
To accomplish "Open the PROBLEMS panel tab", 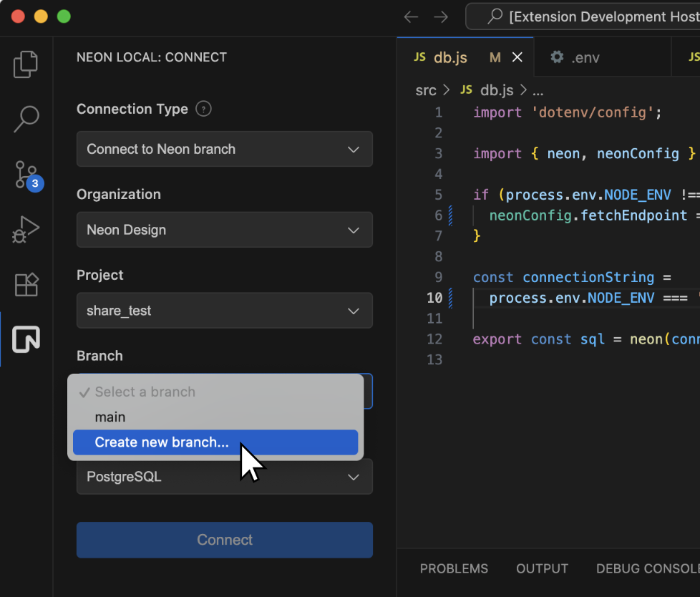I will tap(454, 569).
